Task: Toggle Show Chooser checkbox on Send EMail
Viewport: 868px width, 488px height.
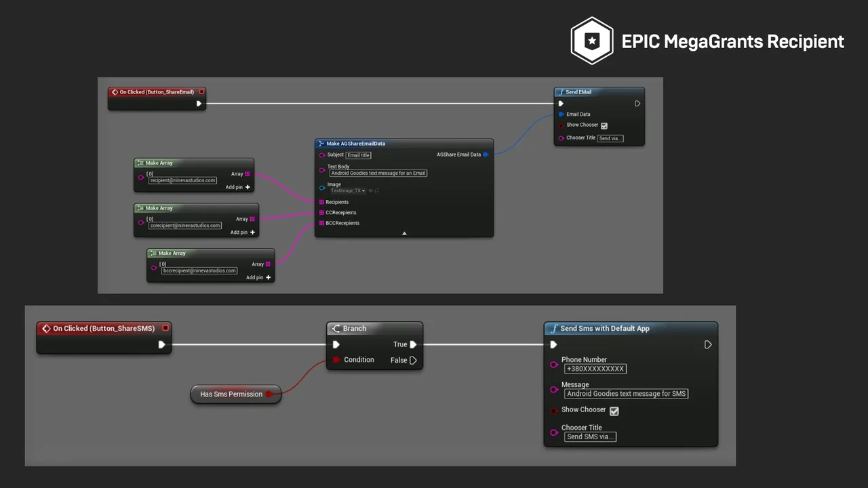Action: tap(604, 125)
